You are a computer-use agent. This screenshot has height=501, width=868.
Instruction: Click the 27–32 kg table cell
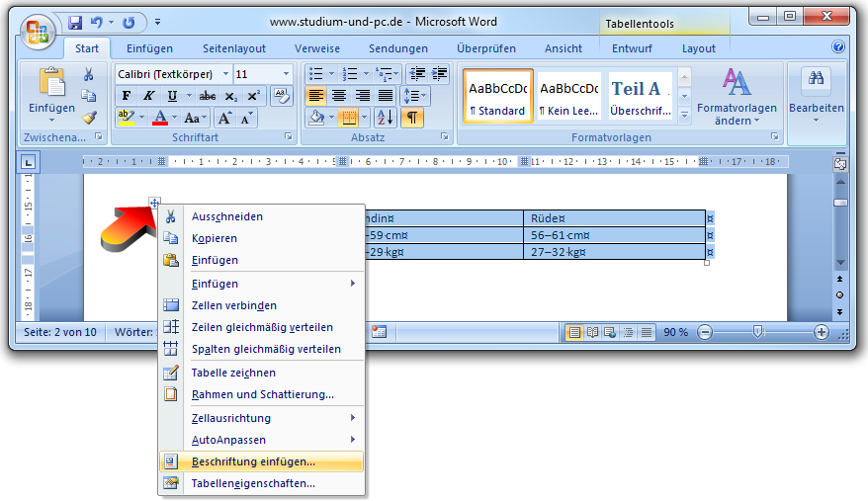click(x=614, y=252)
